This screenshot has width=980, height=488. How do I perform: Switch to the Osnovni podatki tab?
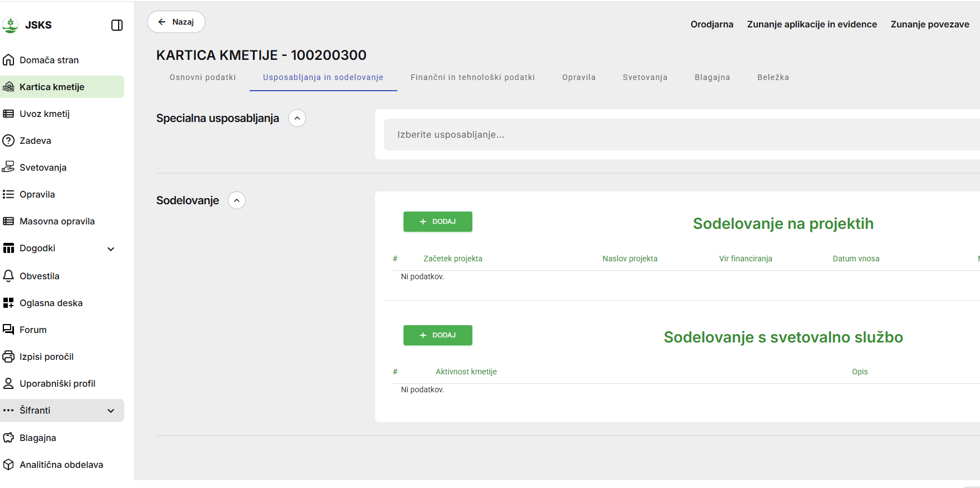point(203,77)
